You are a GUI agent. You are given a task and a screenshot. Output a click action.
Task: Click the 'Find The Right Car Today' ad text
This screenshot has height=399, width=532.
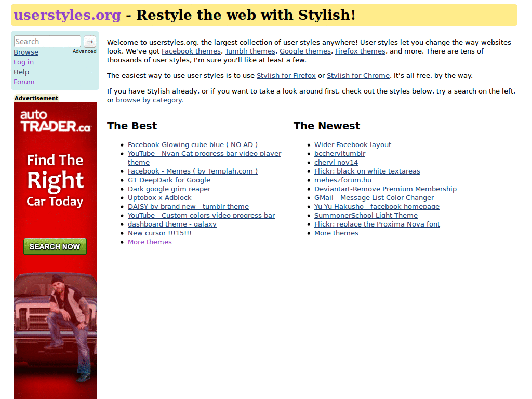[55, 180]
